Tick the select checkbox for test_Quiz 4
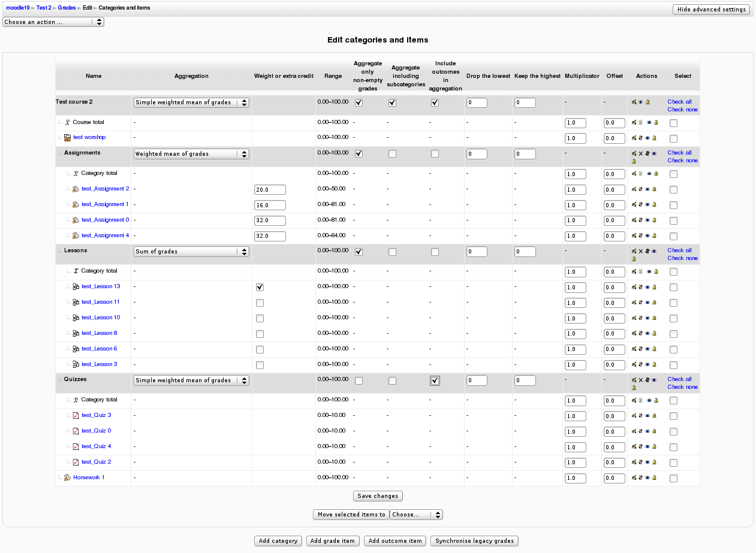The image size is (756, 553). click(673, 447)
